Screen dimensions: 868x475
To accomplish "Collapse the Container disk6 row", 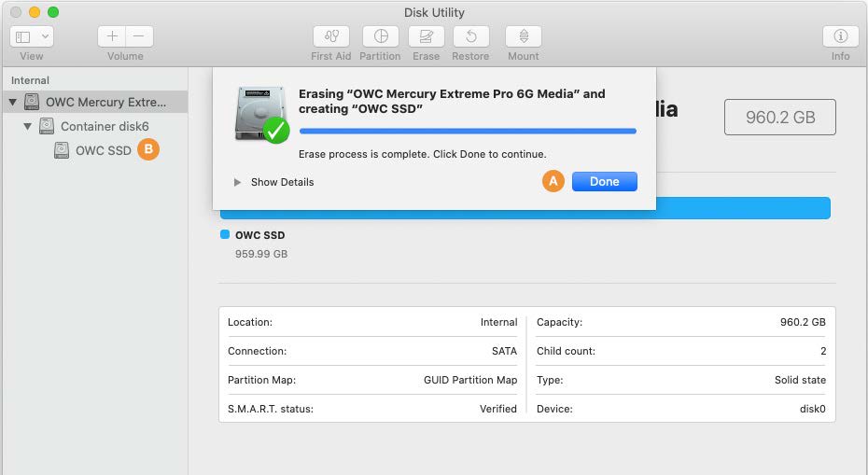I will click(27, 126).
